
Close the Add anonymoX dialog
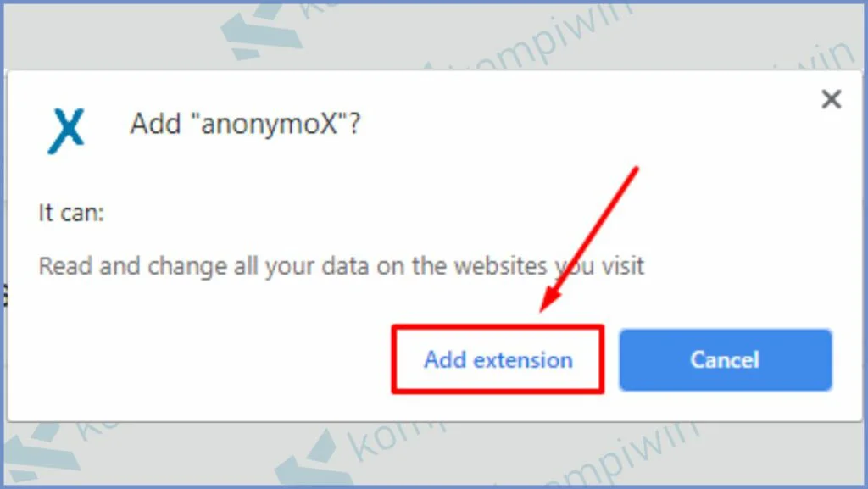831,99
